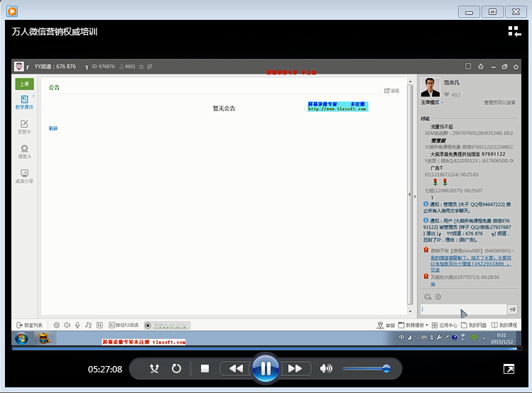Click the 刷新 refresh link
Viewport: 532px width, 393px height.
coord(53,128)
